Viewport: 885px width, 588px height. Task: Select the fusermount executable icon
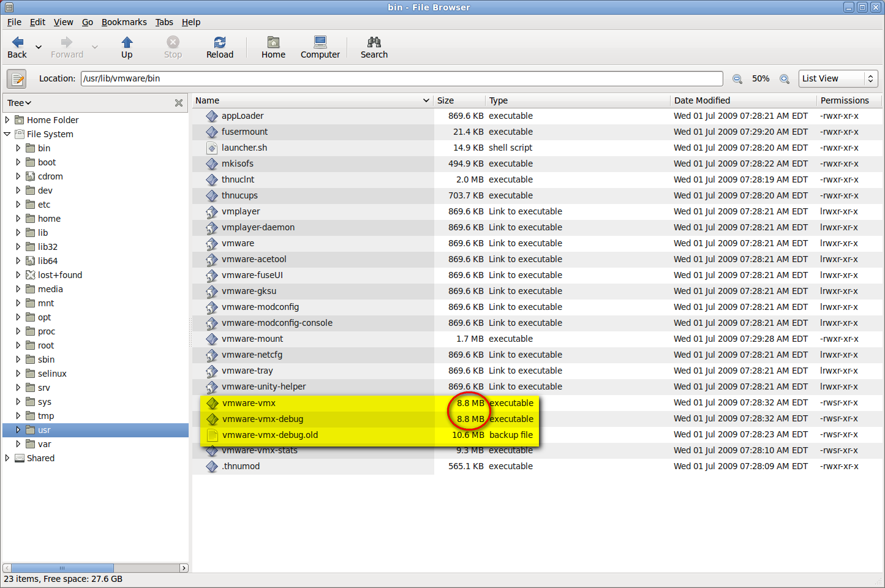(212, 132)
